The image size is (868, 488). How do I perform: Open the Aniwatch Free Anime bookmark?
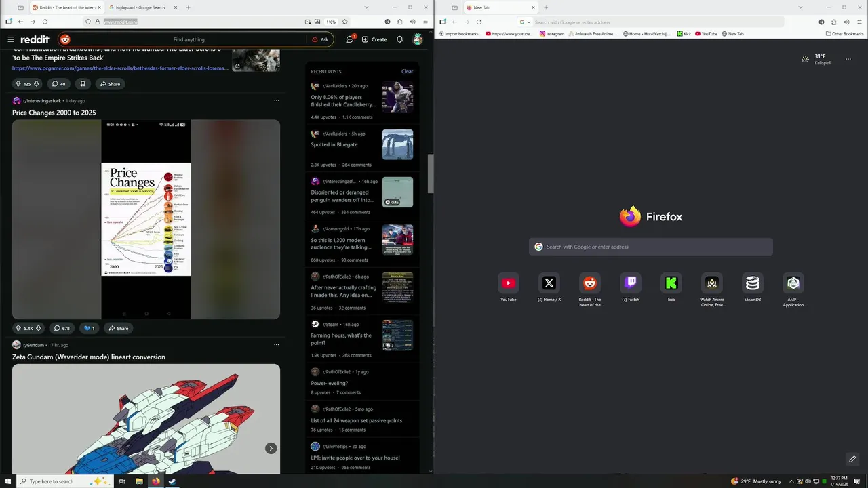593,33
